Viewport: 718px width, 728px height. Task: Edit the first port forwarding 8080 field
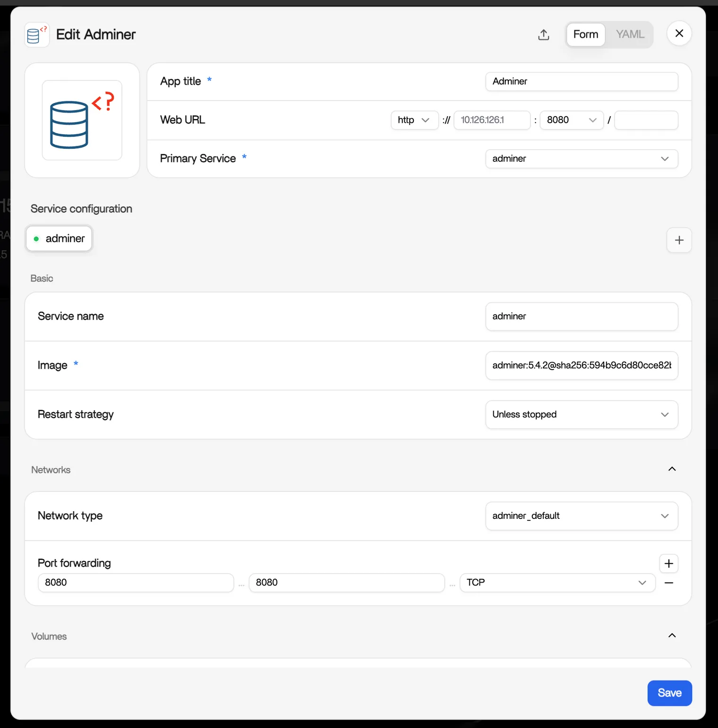pyautogui.click(x=136, y=583)
